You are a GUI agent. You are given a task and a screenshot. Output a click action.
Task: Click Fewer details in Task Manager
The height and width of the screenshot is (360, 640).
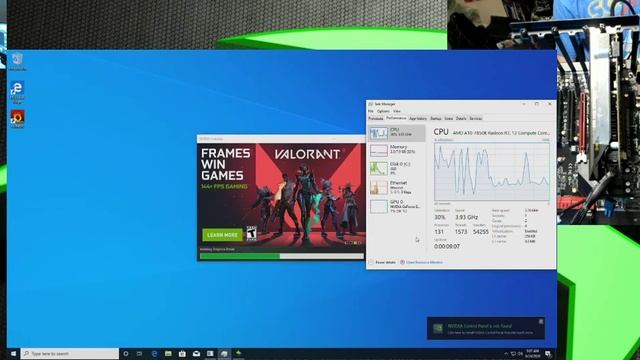tap(382, 262)
